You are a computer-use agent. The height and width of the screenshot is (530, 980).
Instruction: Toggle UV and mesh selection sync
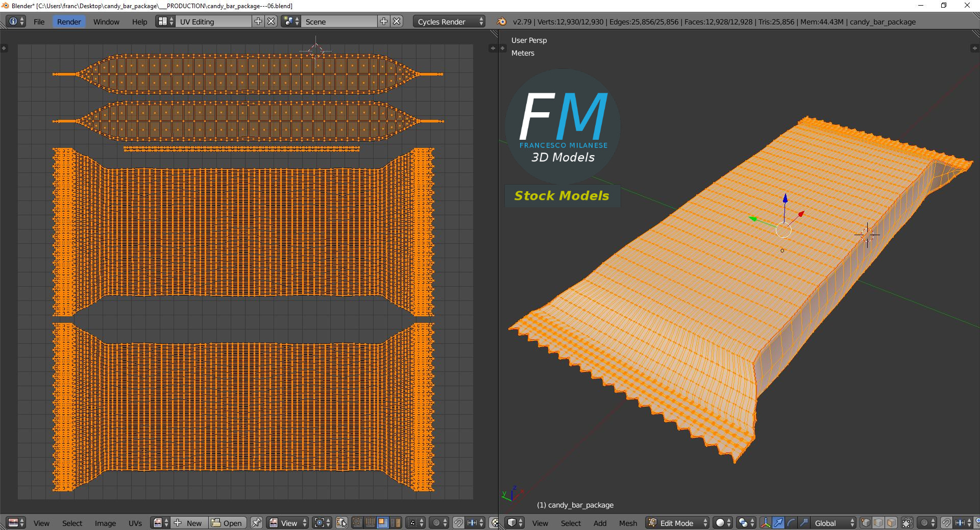tap(341, 523)
